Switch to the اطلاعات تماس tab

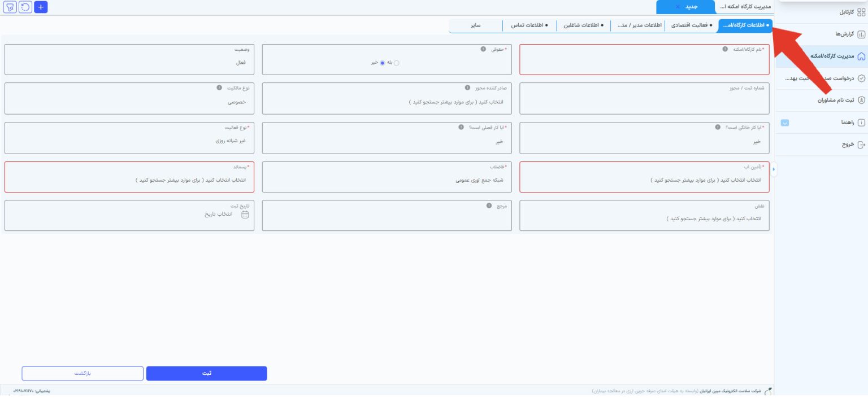tap(530, 25)
